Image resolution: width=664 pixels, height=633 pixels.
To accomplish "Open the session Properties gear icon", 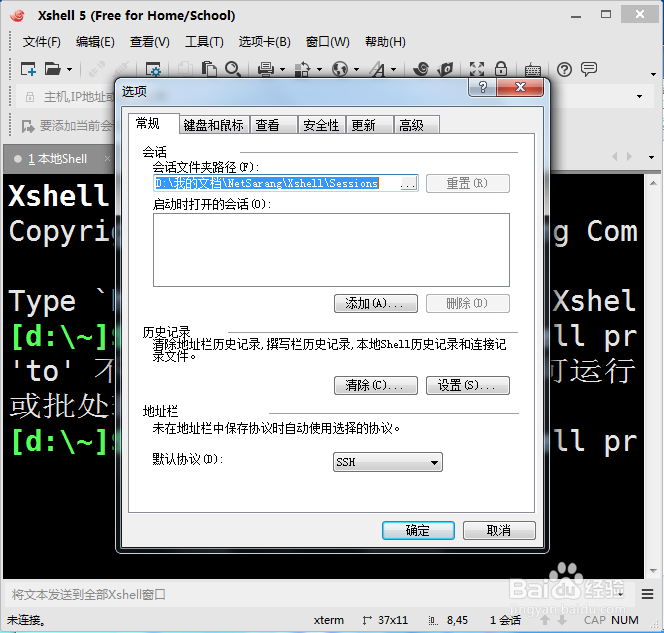I will [x=153, y=69].
